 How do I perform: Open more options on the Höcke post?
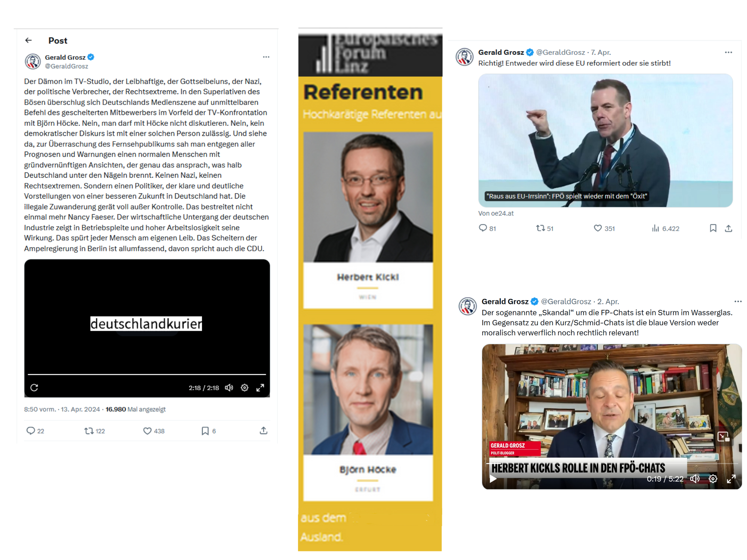coord(266,57)
